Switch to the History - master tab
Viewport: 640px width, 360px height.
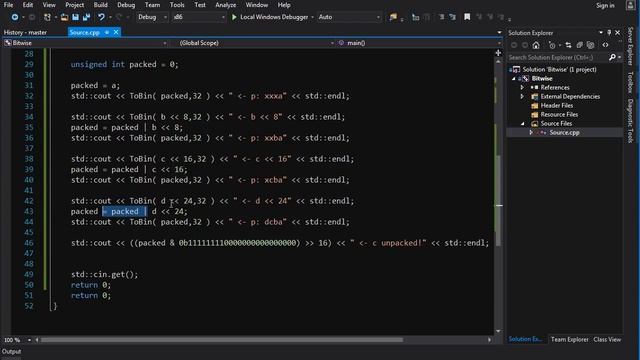(25, 32)
